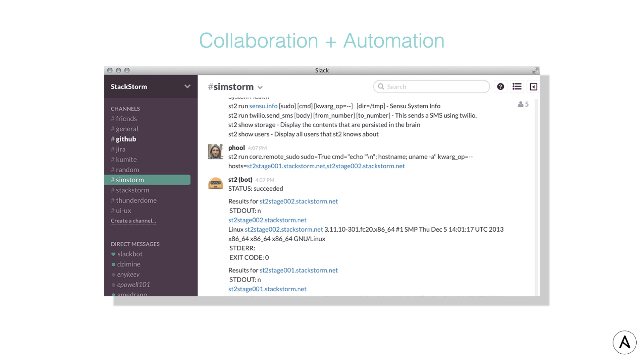
Task: Switch to the #jira channel
Action: [x=118, y=149]
